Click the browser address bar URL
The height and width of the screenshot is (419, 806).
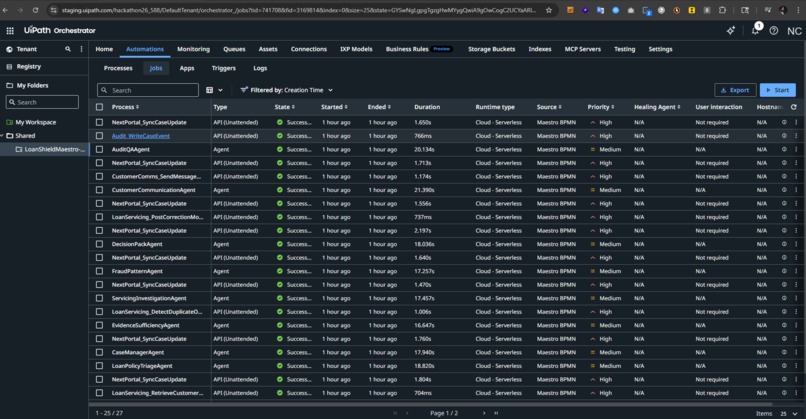[298, 10]
